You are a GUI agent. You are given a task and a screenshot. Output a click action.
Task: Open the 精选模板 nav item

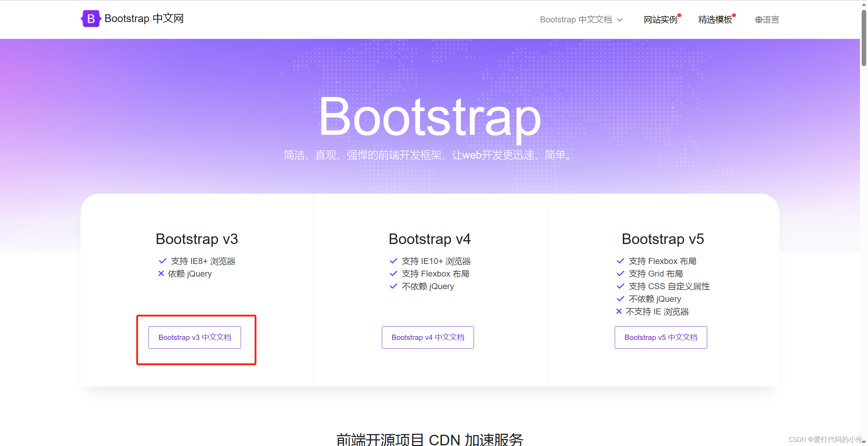[715, 20]
